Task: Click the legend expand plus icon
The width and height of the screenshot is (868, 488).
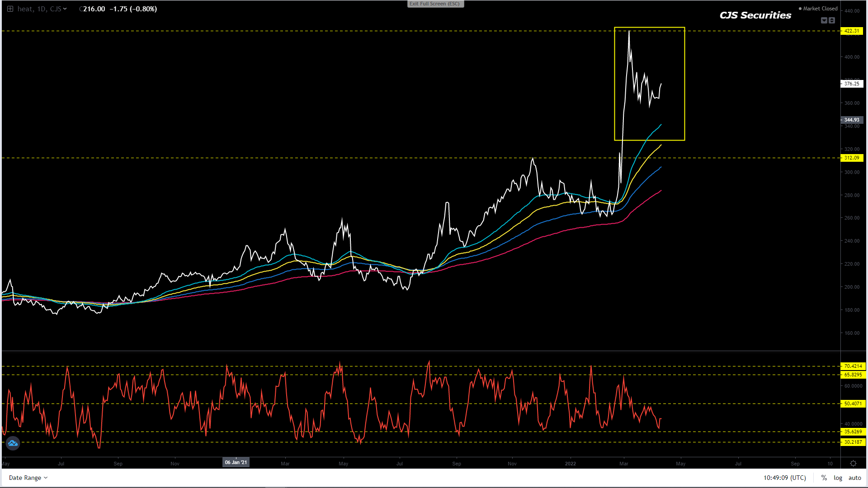Action: [x=10, y=9]
